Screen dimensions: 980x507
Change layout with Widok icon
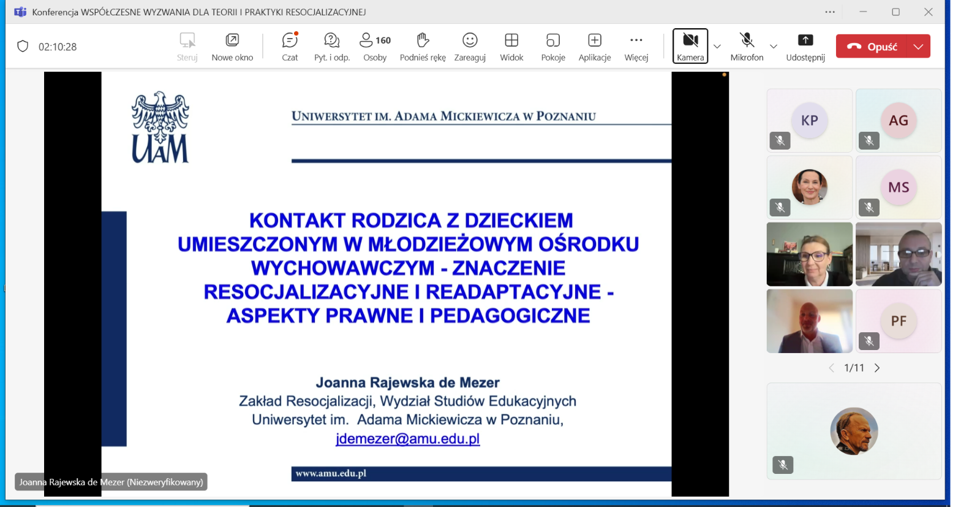pos(511,47)
